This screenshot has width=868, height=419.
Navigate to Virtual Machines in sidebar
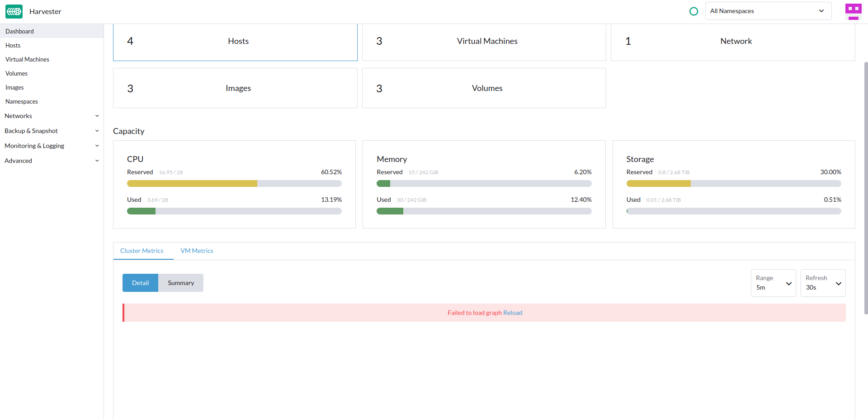point(27,59)
